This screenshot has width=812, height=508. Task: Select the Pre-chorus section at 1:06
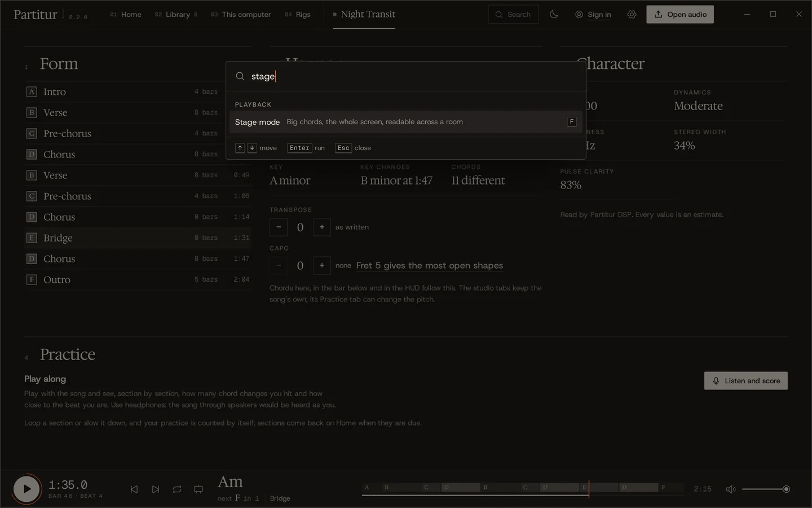click(x=138, y=196)
